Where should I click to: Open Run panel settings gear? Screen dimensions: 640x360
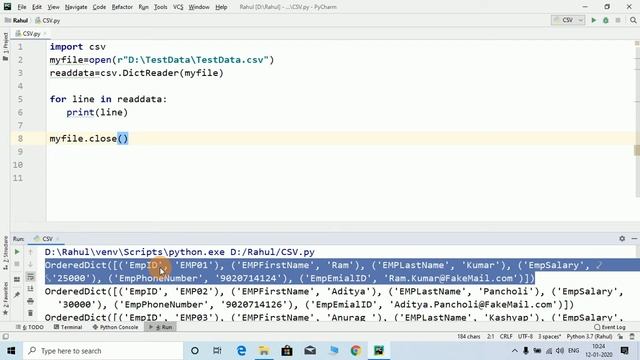pos(622,238)
